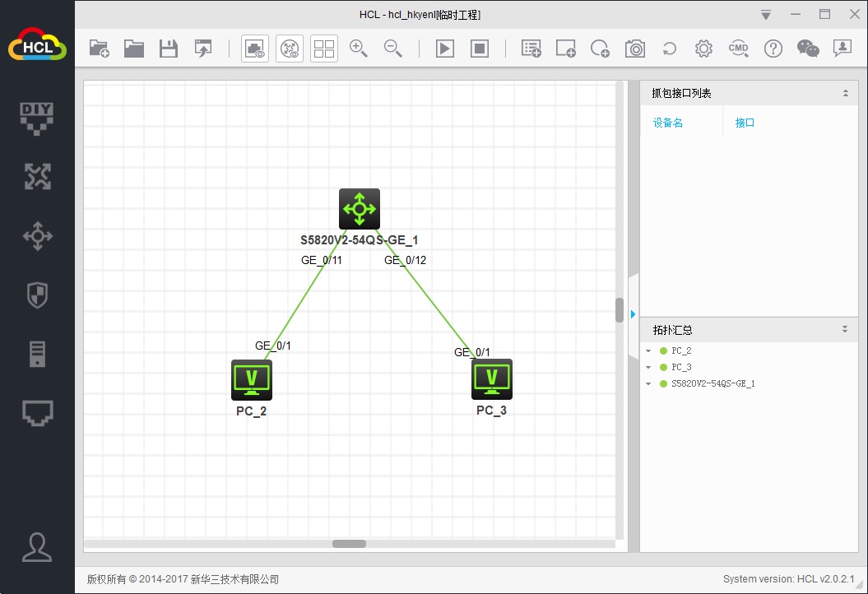Open the CMD command line tool
868x594 pixels.
coord(739,49)
